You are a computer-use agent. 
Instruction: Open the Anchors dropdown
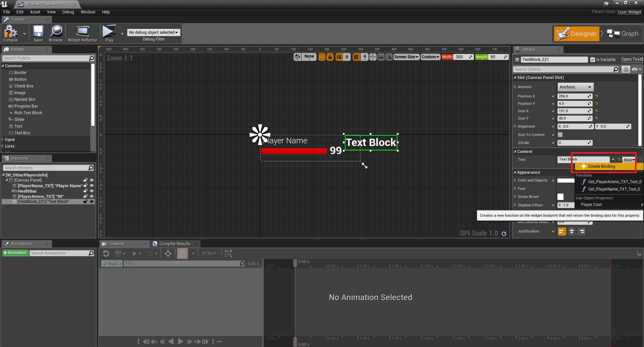pyautogui.click(x=575, y=87)
